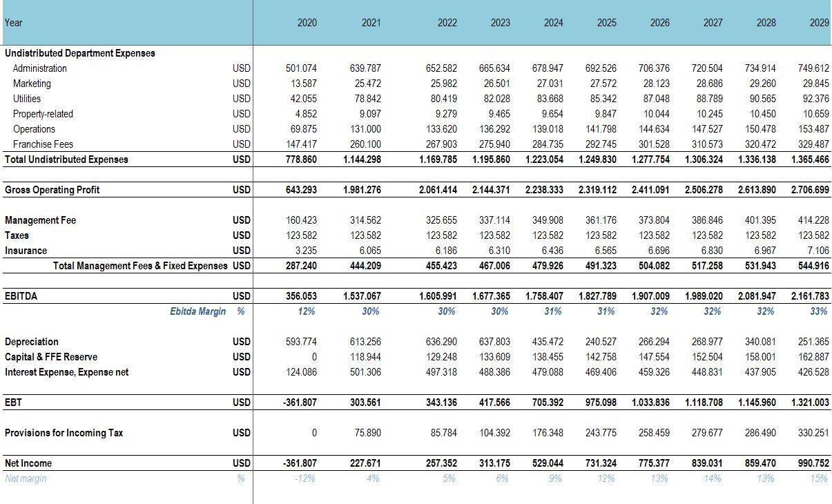Click the Depreciation row label
832x504 pixels.
tap(32, 342)
